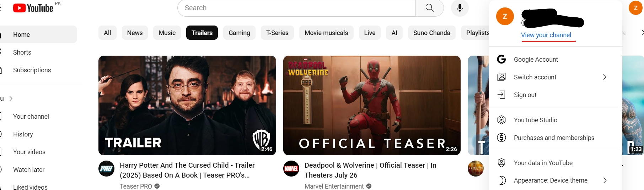Click the YouTube logo
The image size is (644, 190).
(33, 8)
